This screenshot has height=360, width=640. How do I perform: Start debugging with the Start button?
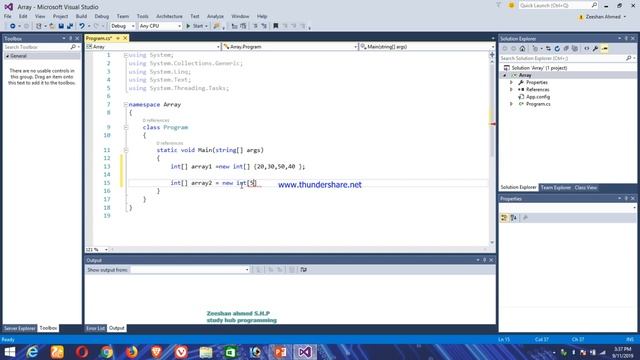tap(195, 26)
